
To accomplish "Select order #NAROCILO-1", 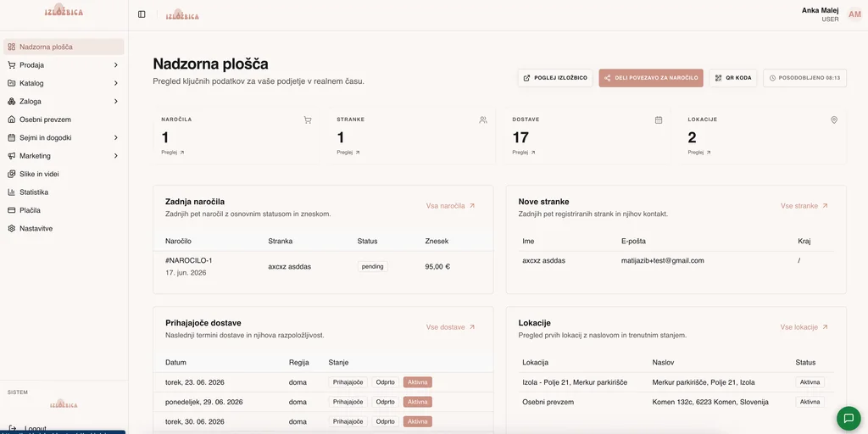I will (x=189, y=260).
